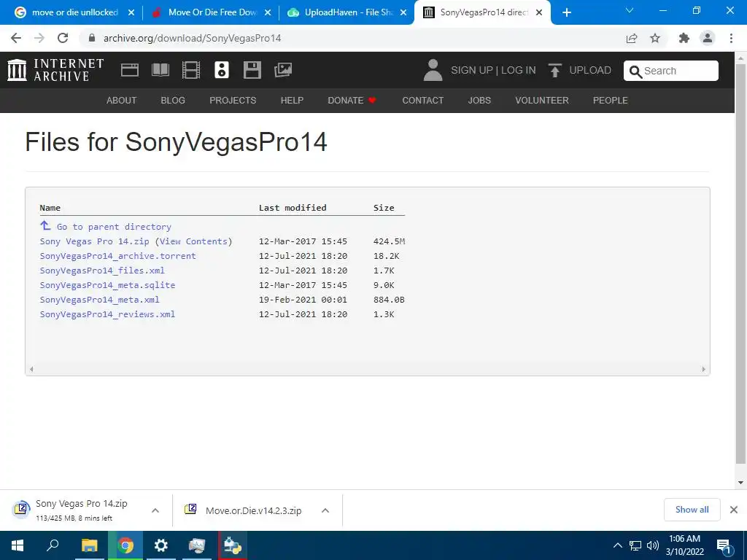747x560 pixels.
Task: Open SonyVegasPro14_files.xml link
Action: 102,271
